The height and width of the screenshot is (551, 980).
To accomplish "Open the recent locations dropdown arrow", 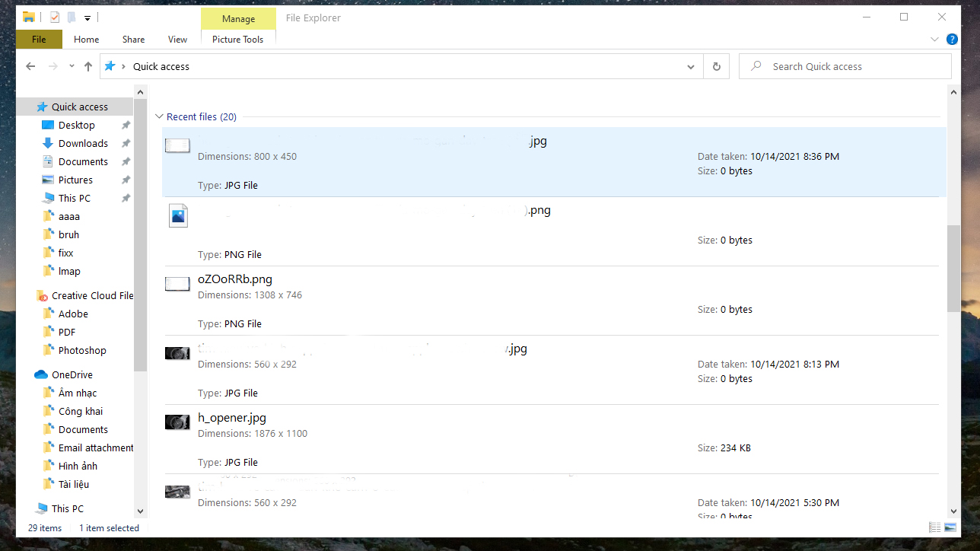I will coord(72,66).
